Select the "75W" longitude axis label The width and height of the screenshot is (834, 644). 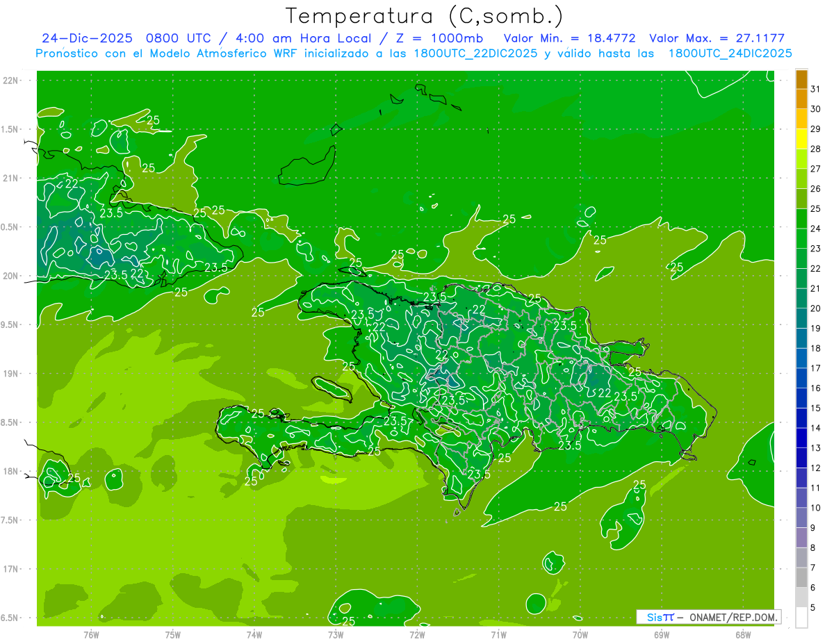coord(172,634)
